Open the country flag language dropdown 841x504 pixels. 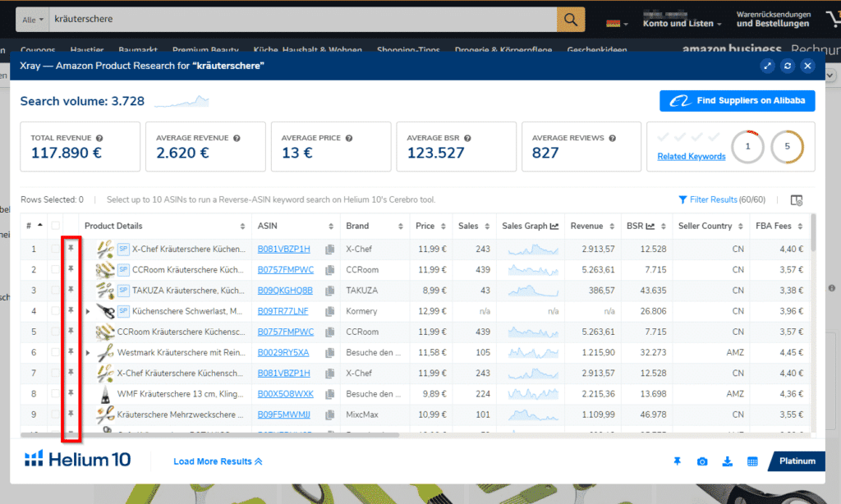coord(617,23)
